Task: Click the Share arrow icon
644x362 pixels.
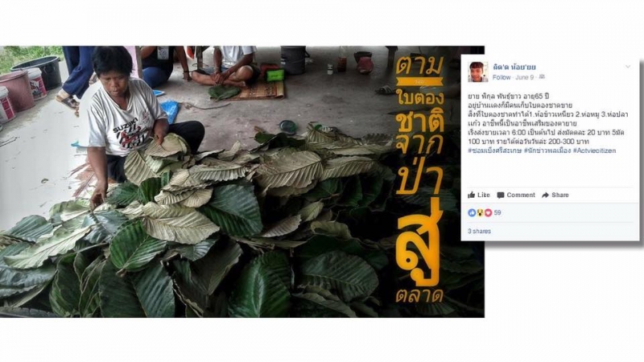Action: point(546,195)
